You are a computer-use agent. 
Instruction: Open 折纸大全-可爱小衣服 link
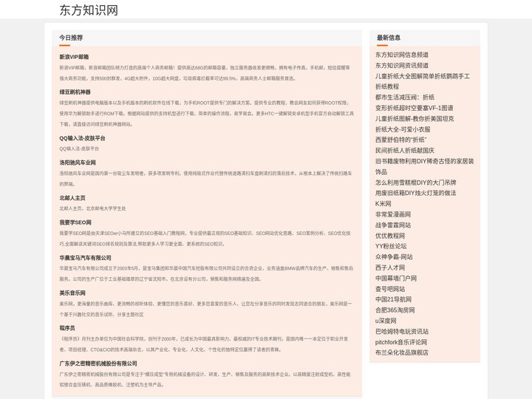pyautogui.click(x=403, y=129)
